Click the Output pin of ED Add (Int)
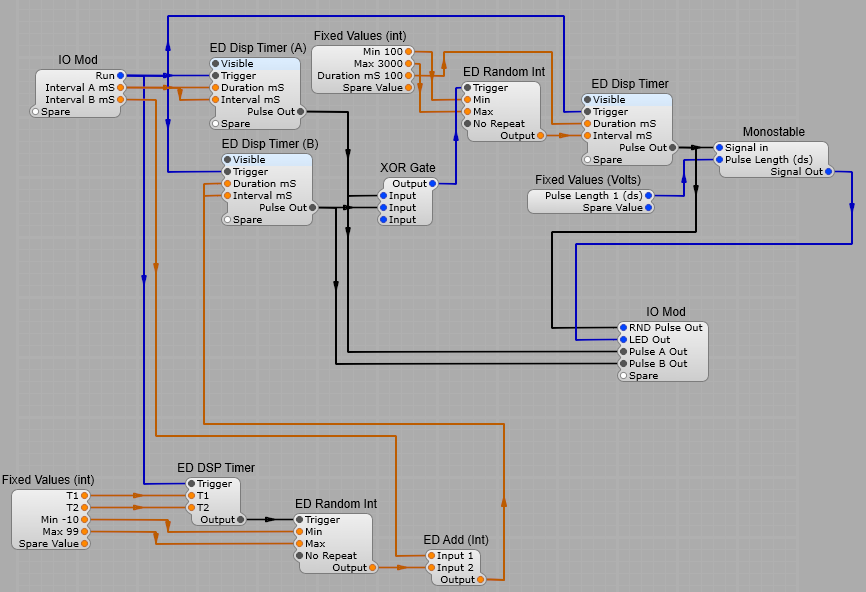Screen dimensions: 866x592 click(x=479, y=579)
